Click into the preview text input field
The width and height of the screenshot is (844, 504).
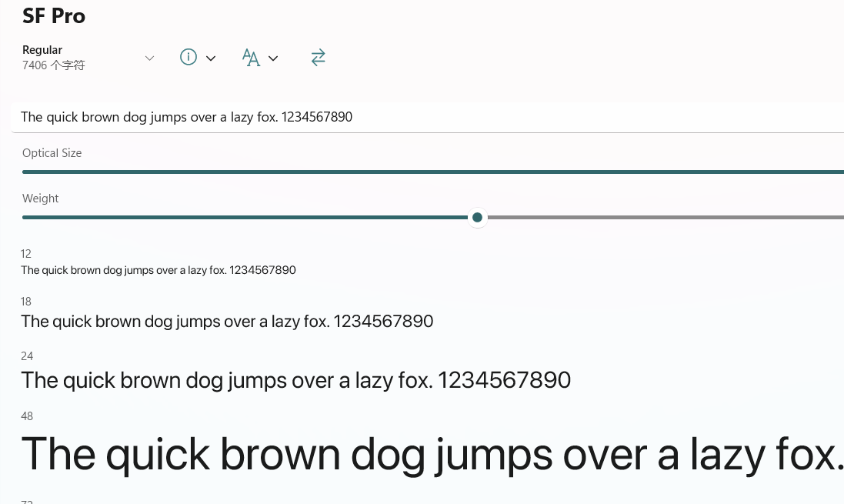(x=427, y=118)
